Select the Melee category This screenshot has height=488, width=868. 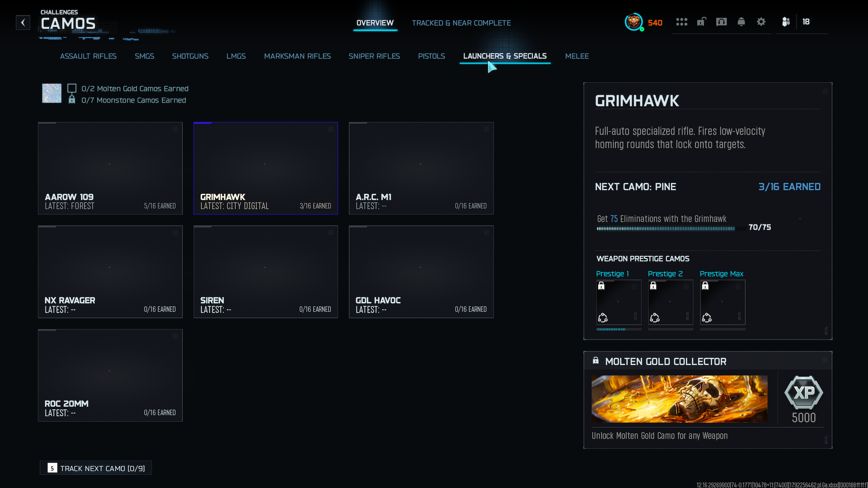click(x=577, y=56)
